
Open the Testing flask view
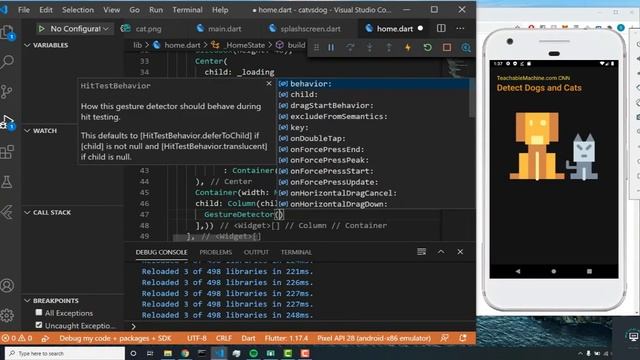tap(7, 182)
